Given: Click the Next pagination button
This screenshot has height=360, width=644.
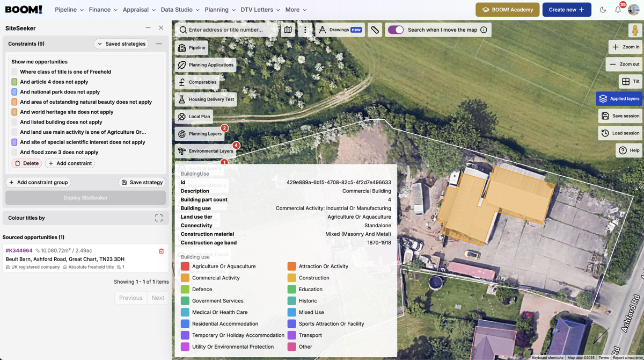Looking at the screenshot, I should 158,298.
